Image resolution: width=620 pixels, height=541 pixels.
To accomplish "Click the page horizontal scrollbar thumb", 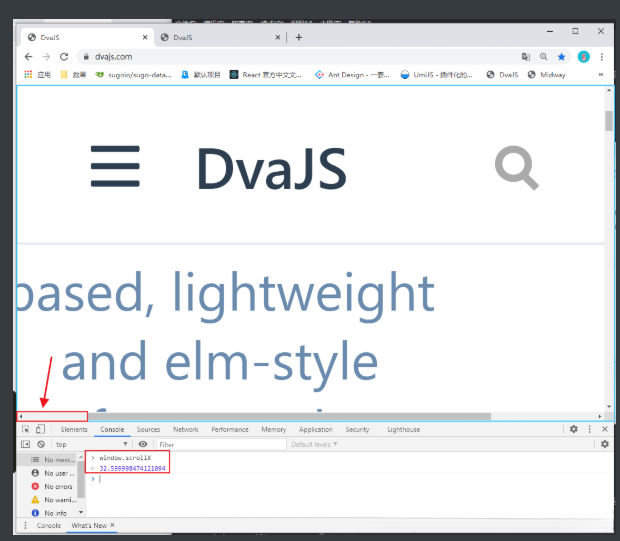I will 289,416.
